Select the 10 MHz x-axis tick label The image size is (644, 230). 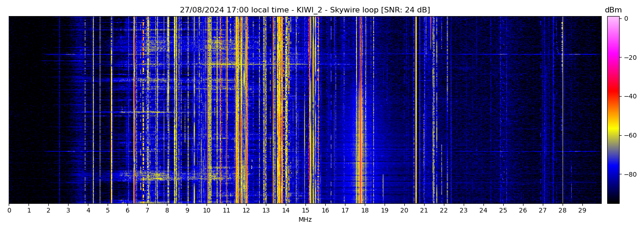click(x=207, y=211)
